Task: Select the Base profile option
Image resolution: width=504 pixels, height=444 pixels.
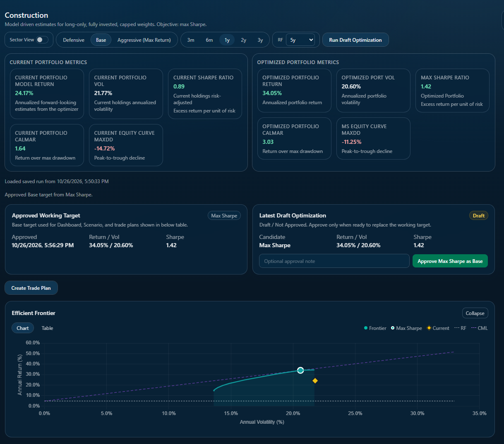Action: click(x=101, y=40)
